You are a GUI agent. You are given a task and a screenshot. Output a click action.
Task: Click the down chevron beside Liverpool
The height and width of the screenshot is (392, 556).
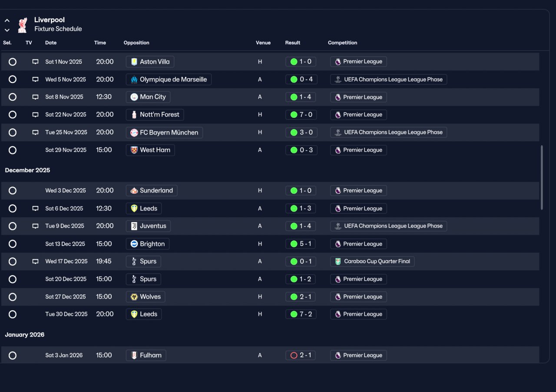7,30
